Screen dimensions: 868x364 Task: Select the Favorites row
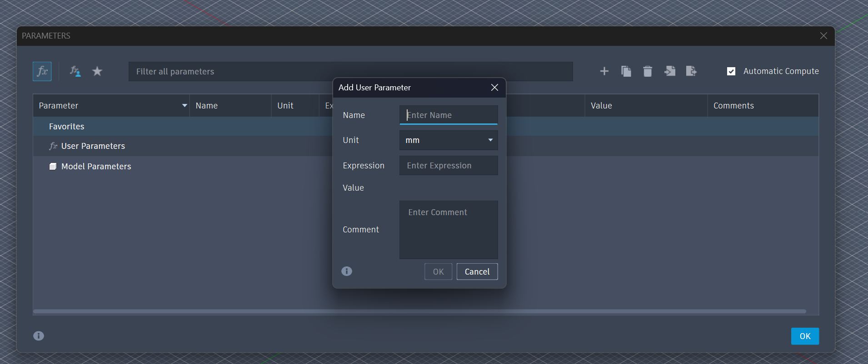[x=426, y=126]
